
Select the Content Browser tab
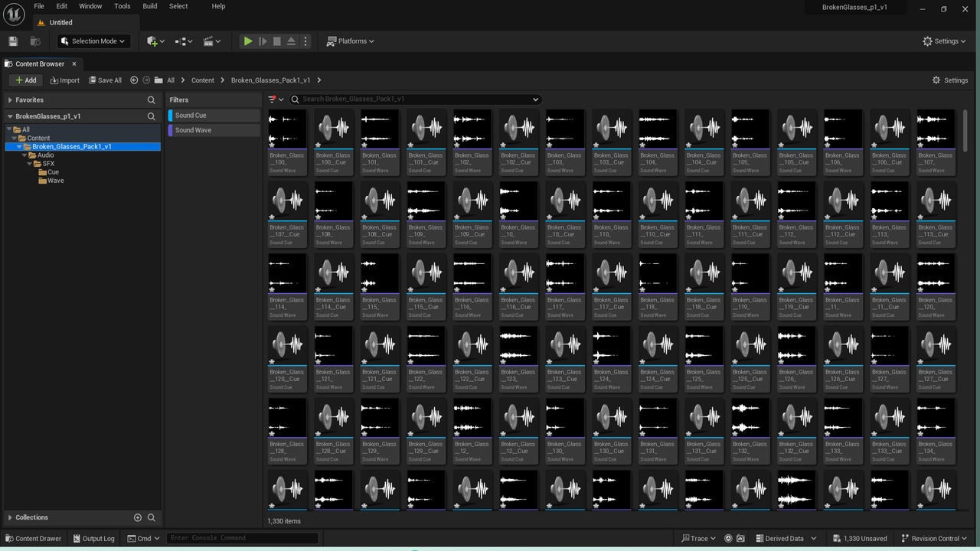[40, 64]
